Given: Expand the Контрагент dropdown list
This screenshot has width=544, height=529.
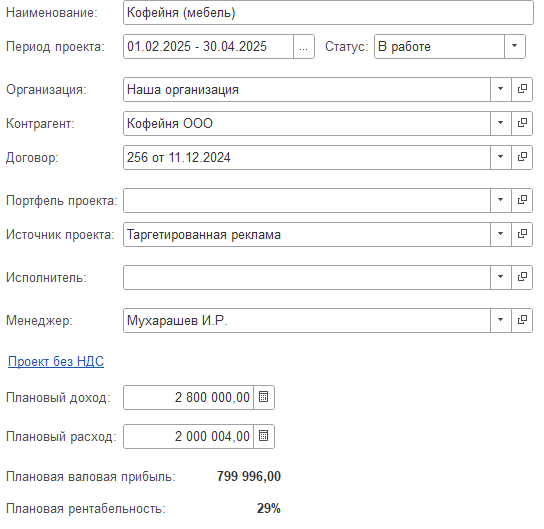Looking at the screenshot, I should coord(501,123).
